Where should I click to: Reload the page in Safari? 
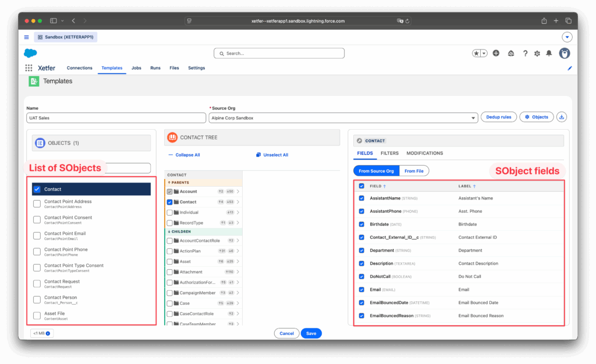[x=407, y=22]
